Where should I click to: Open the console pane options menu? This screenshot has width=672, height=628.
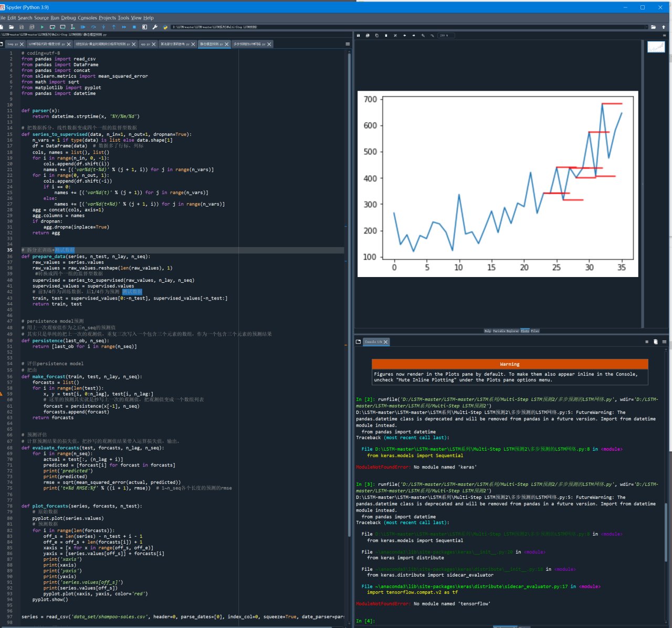(x=664, y=342)
